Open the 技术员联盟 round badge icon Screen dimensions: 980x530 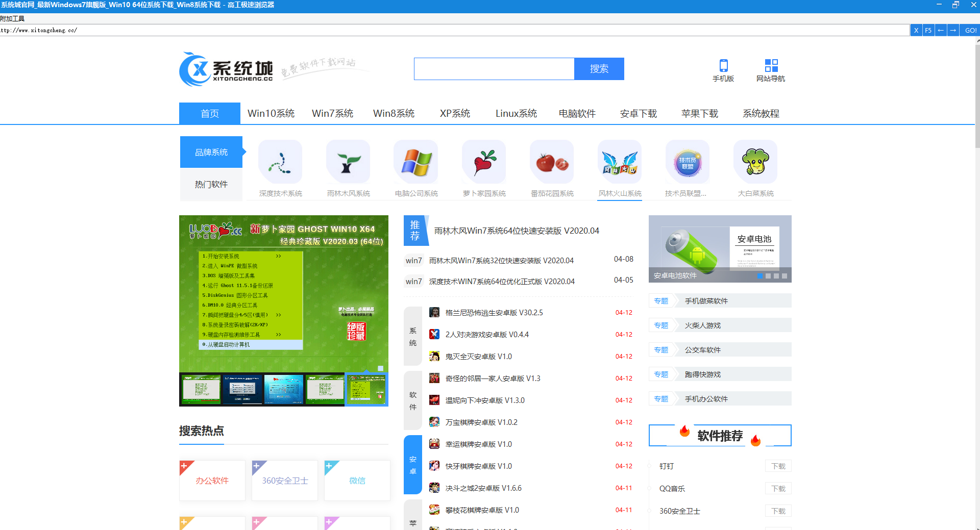click(x=688, y=162)
